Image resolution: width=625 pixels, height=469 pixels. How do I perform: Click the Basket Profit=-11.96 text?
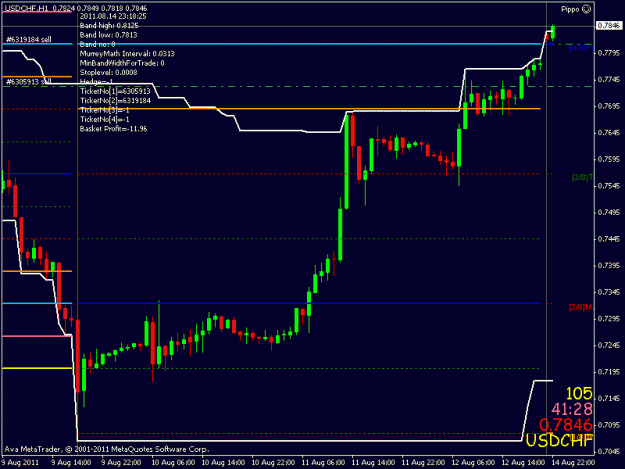(114, 129)
